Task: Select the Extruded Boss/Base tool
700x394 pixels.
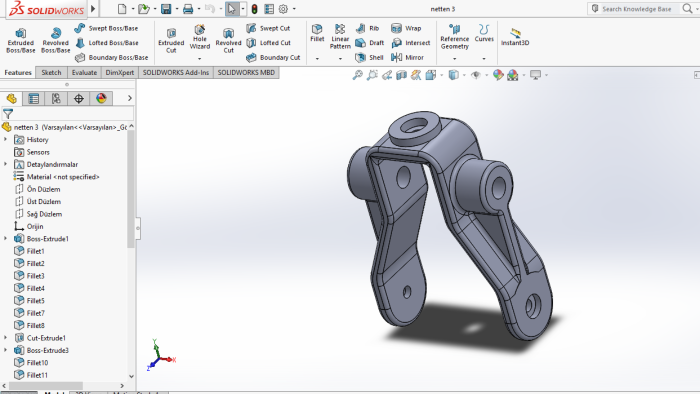Action: point(21,41)
